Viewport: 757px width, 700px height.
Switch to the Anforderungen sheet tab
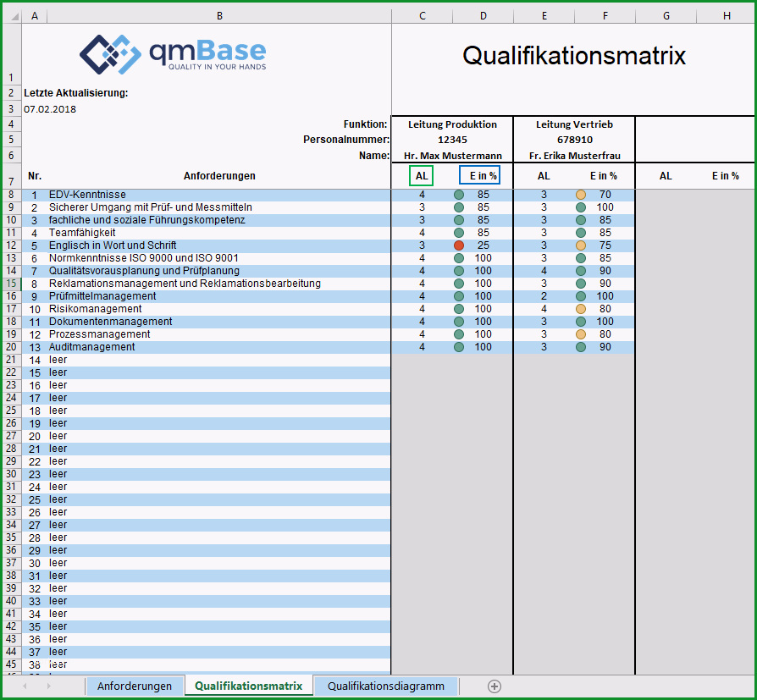135,686
